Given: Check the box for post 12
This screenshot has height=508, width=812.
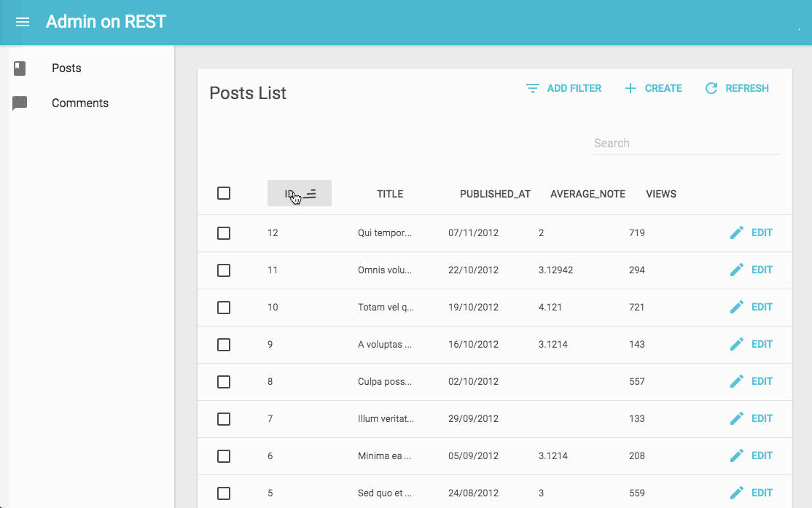Looking at the screenshot, I should [x=224, y=233].
